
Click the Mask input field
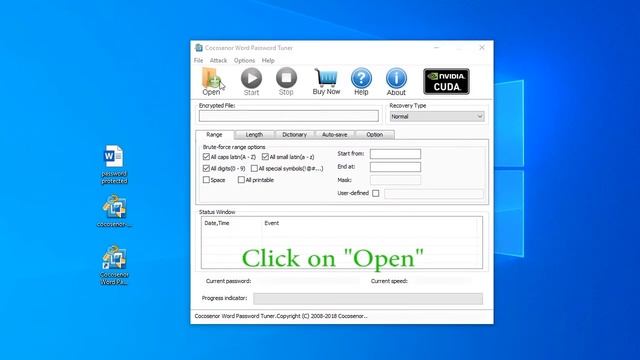point(395,180)
